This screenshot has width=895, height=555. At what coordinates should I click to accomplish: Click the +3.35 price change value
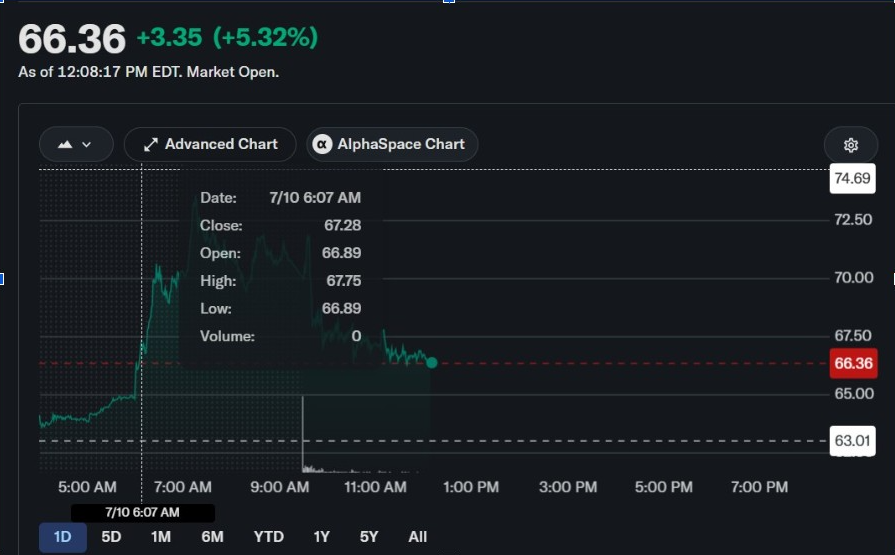point(170,38)
